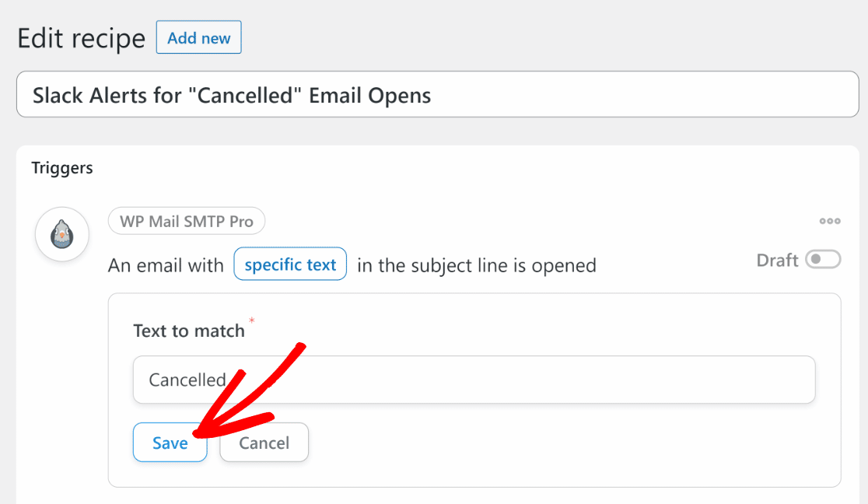Click the red required asterisk

pos(251,320)
